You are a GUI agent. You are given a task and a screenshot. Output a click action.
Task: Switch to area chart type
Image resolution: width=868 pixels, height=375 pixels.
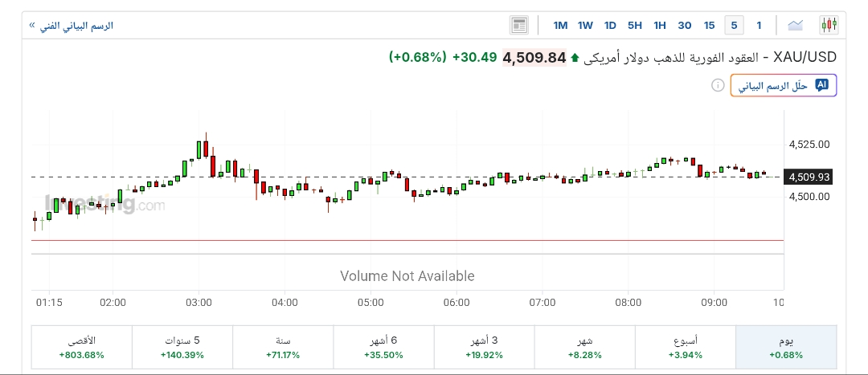[796, 25]
